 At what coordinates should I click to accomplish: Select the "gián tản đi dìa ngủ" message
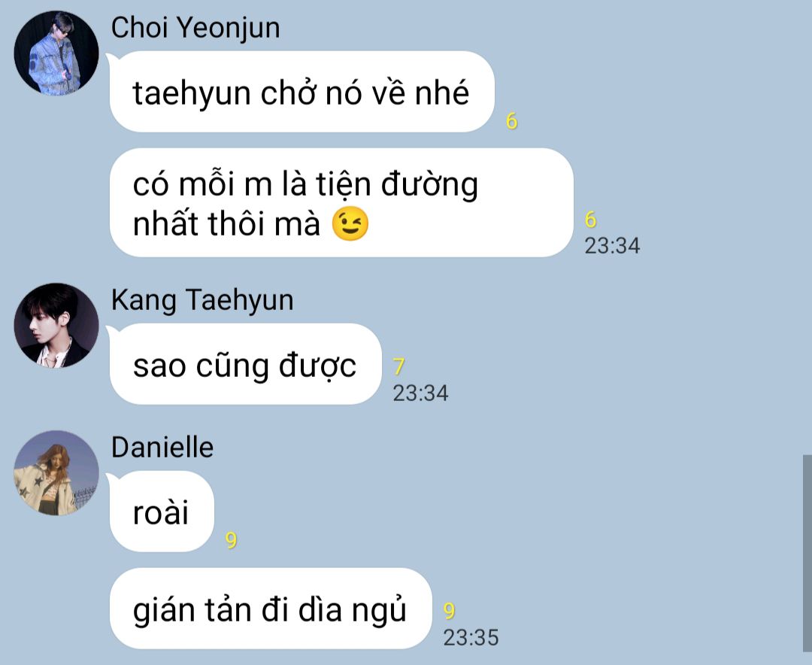(x=271, y=609)
